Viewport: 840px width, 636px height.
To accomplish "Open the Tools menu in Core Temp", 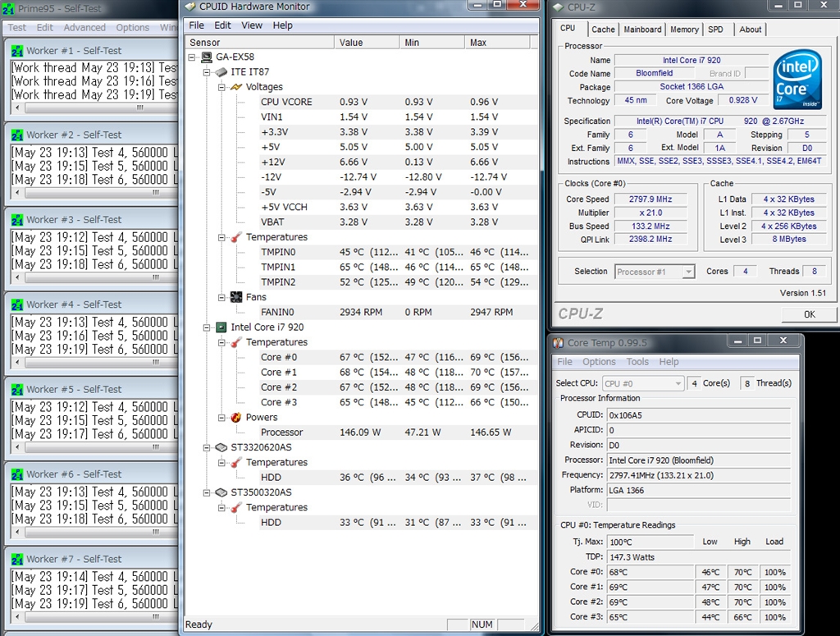I will click(637, 362).
